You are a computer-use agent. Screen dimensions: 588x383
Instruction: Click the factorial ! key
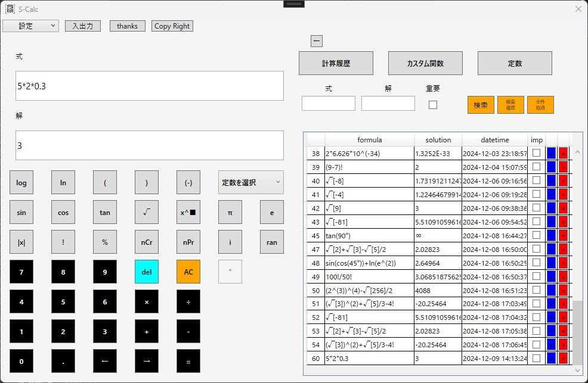click(x=63, y=242)
